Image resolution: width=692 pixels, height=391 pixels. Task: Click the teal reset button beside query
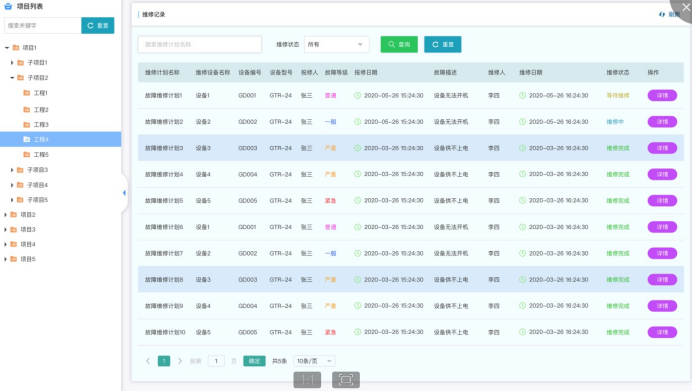pyautogui.click(x=443, y=45)
